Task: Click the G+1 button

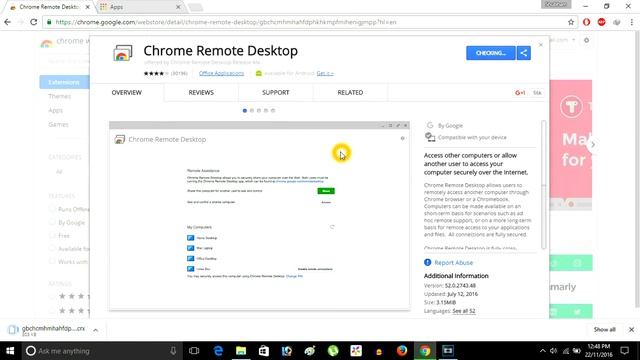Action: [x=520, y=93]
